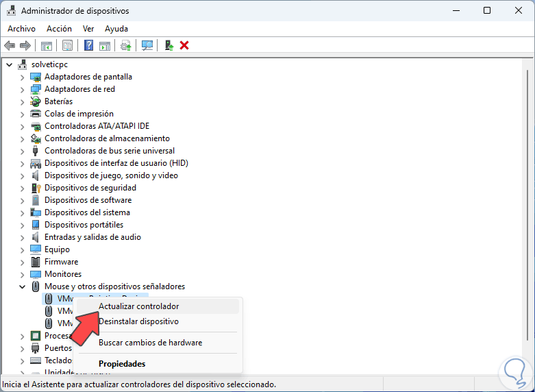Collapse Mouse y otros dispositivos señaladores
The height and width of the screenshot is (392, 535).
pyautogui.click(x=22, y=287)
